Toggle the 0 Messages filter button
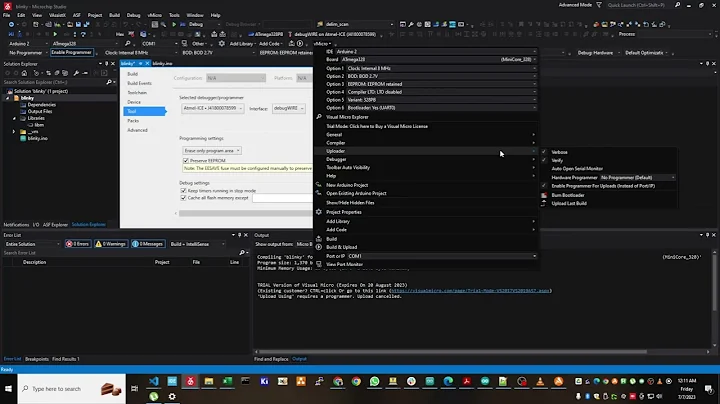The height and width of the screenshot is (404, 720). (148, 244)
